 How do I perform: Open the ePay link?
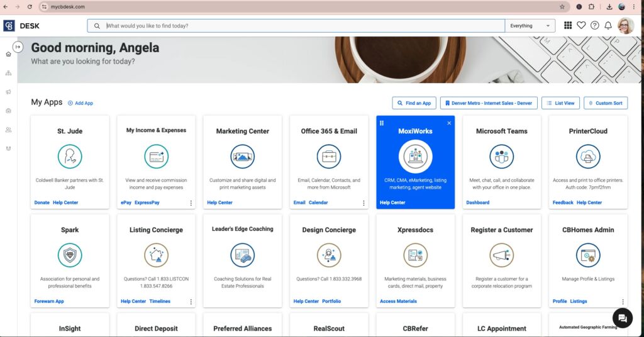tap(126, 202)
